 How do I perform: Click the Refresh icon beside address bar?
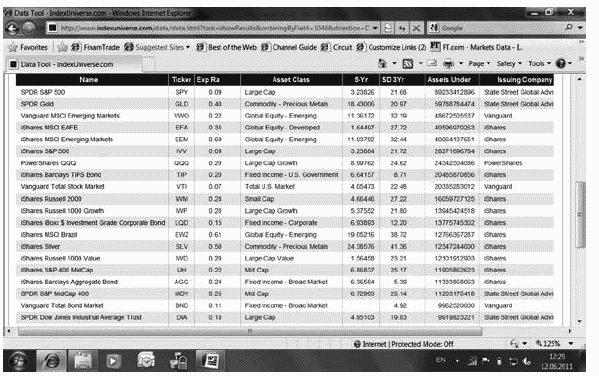[402, 28]
